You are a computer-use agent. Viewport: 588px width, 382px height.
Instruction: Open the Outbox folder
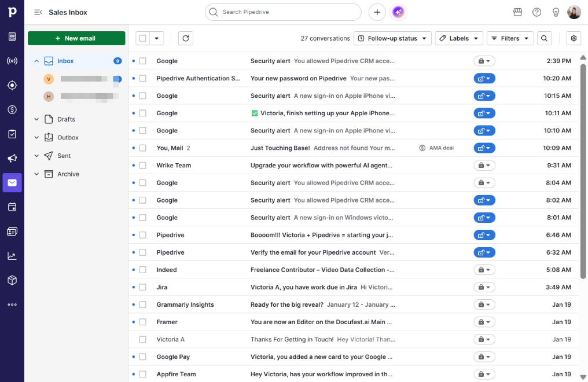pos(68,138)
